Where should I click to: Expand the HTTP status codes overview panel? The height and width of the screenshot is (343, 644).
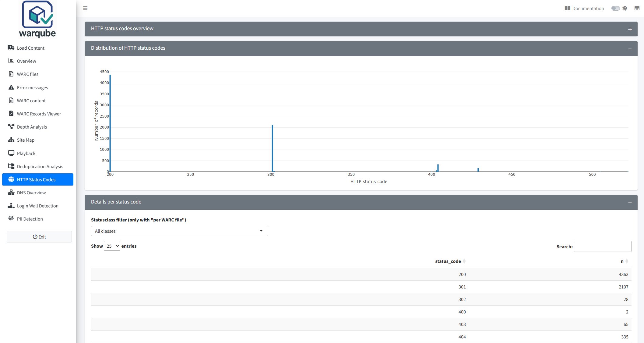[x=630, y=30]
